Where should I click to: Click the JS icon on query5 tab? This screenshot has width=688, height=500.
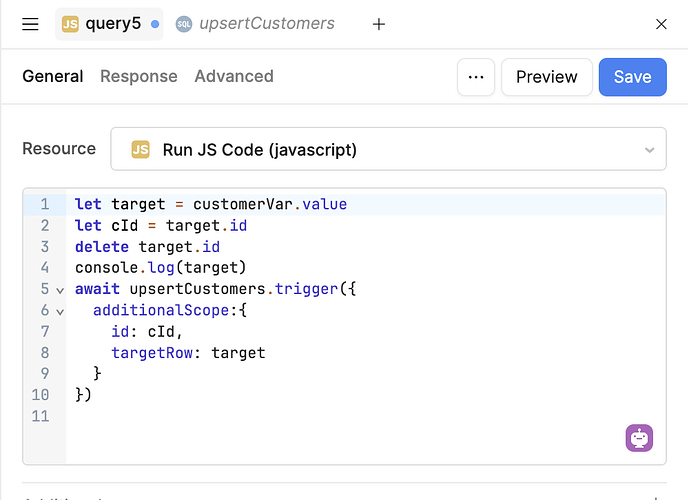click(70, 24)
